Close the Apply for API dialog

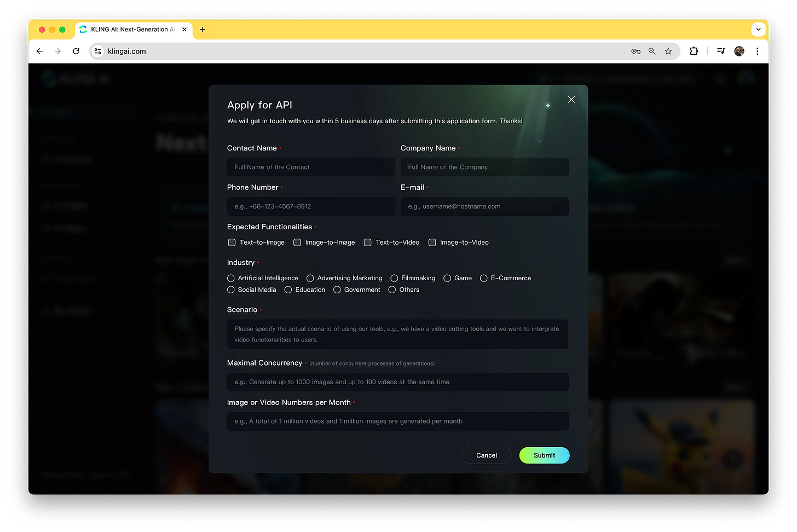click(571, 100)
